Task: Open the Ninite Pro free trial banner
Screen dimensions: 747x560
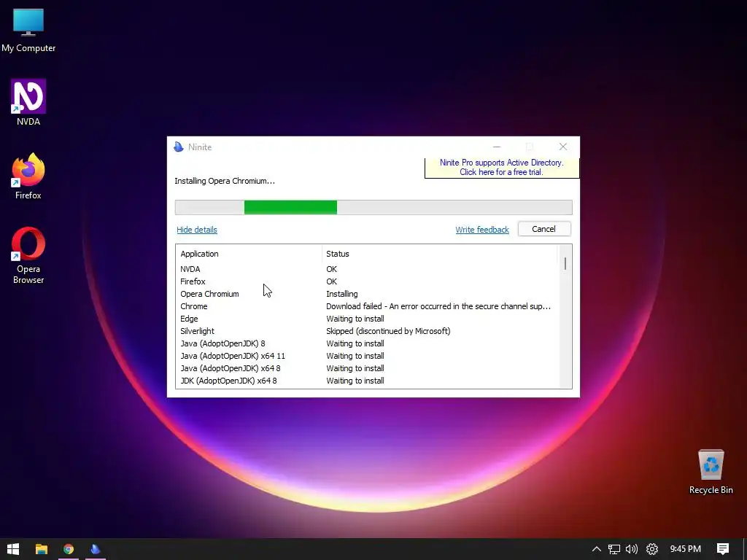Action: coord(502,168)
